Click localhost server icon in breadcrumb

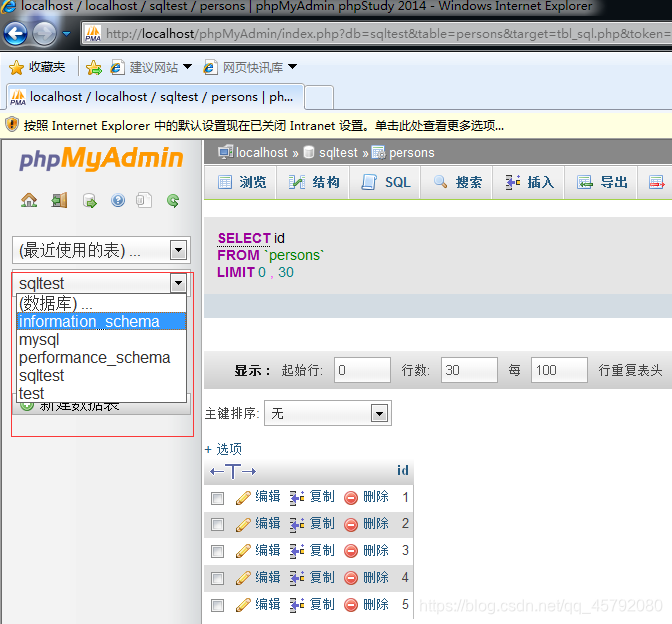point(225,152)
